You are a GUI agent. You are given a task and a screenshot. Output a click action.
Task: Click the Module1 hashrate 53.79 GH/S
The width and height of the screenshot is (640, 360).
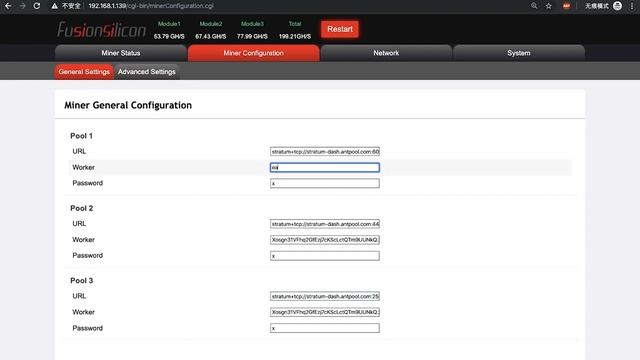point(169,36)
